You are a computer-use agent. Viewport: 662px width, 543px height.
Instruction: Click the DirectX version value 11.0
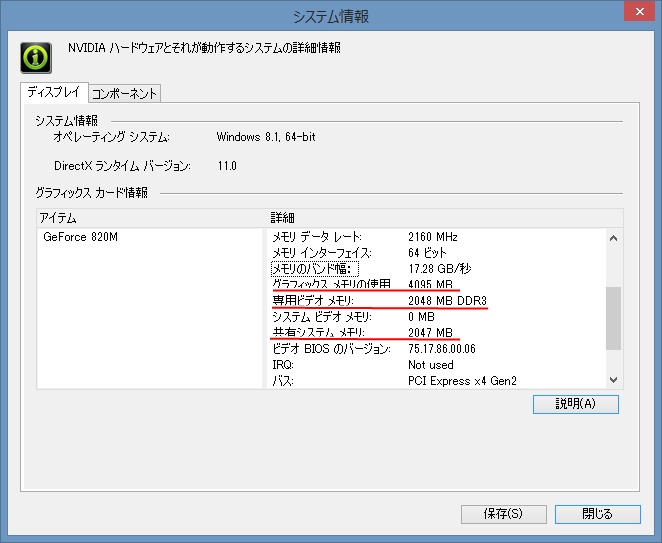coord(227,166)
